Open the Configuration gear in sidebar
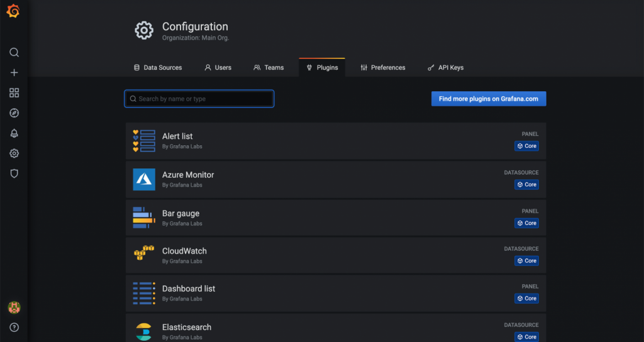The height and width of the screenshot is (342, 644). pos(14,153)
